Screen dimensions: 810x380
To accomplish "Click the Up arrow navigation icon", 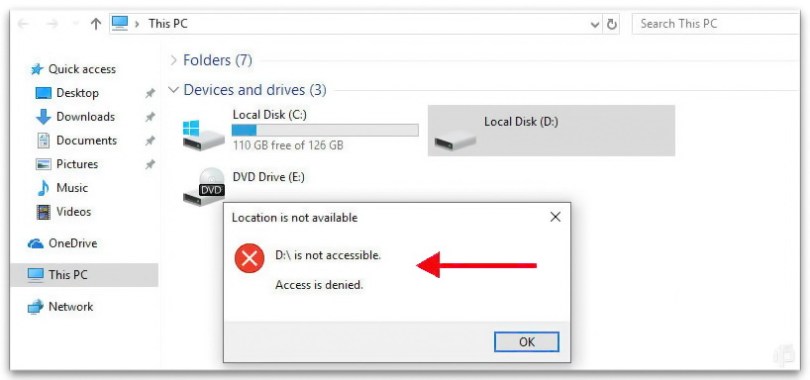I will point(96,24).
